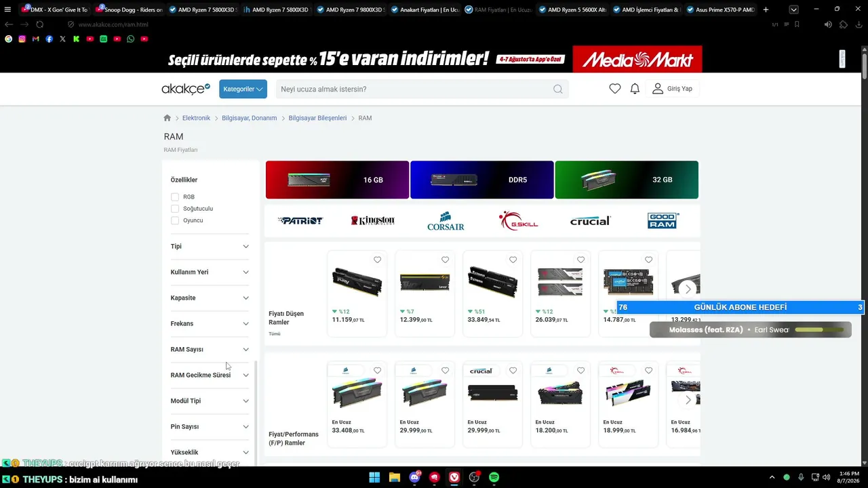Open the Bilgisayar, Donanım breadcrumb link
The image size is (868, 488).
pos(250,118)
